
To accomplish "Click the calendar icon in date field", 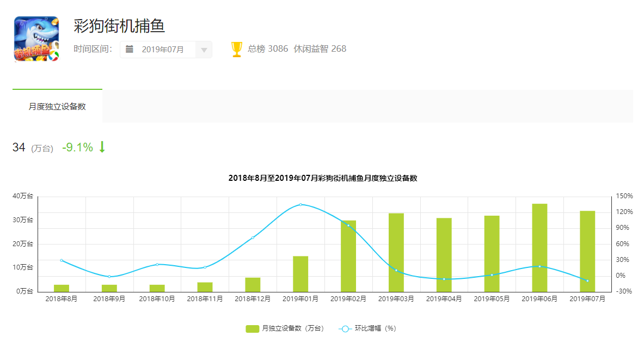I will [x=130, y=49].
